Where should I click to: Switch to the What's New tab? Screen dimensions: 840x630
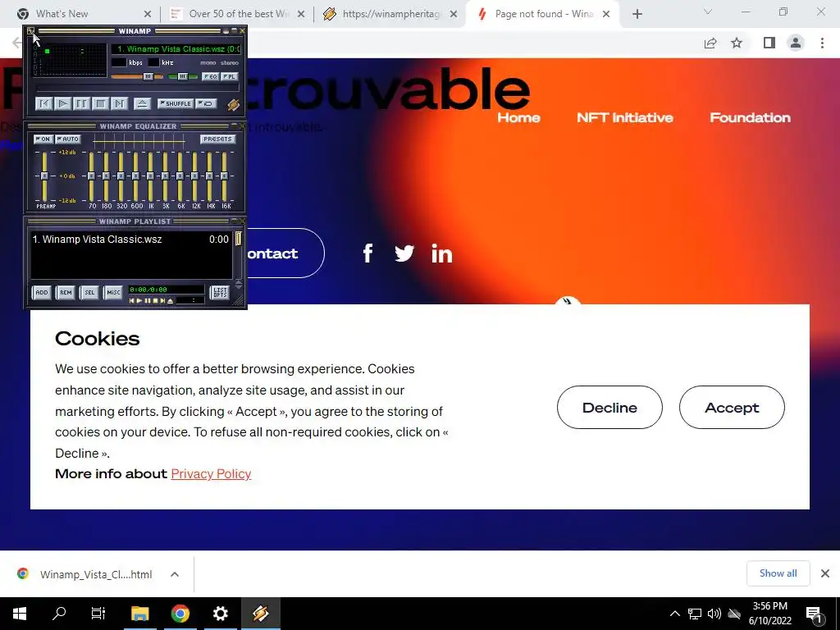click(x=83, y=14)
